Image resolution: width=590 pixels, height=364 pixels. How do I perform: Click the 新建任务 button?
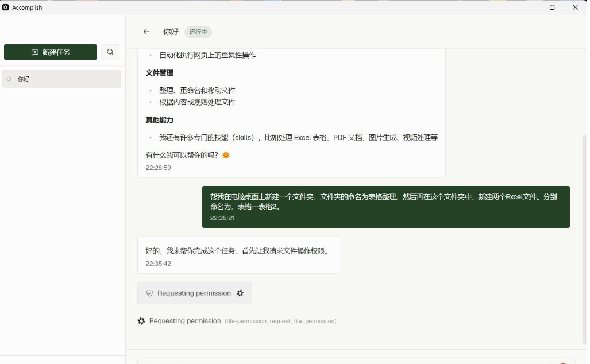pos(51,52)
